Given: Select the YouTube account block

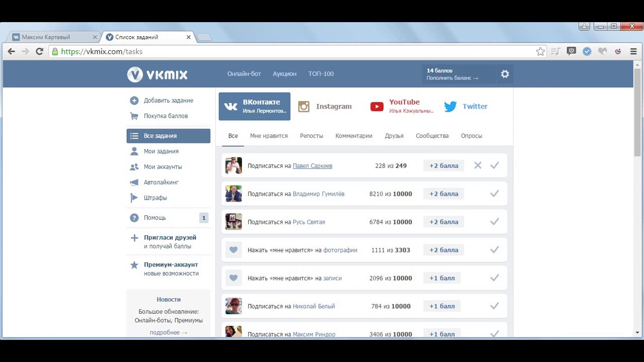Looking at the screenshot, I should (402, 106).
